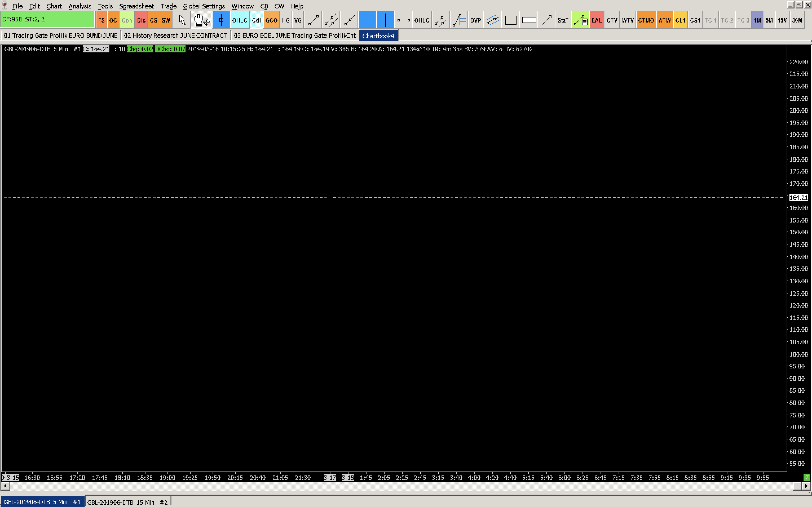Toggle the 1M timeframe button
This screenshot has width=812, height=507.
click(757, 20)
